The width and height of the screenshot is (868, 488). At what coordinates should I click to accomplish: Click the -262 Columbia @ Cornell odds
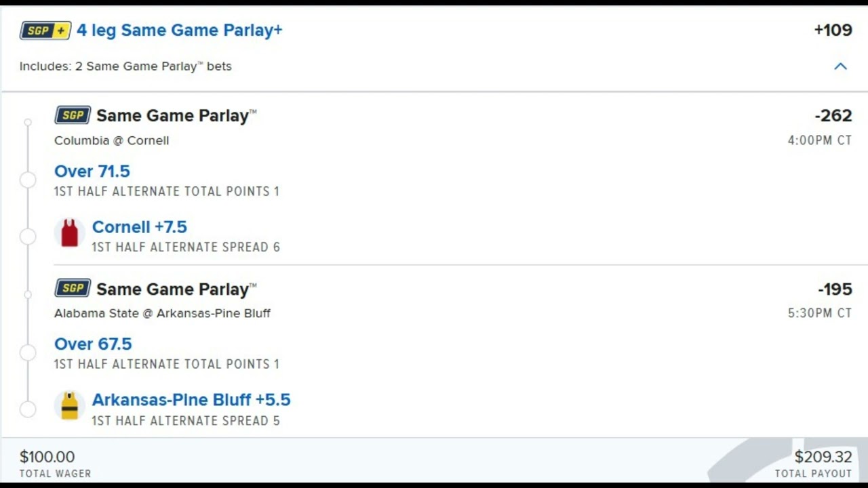coord(833,116)
